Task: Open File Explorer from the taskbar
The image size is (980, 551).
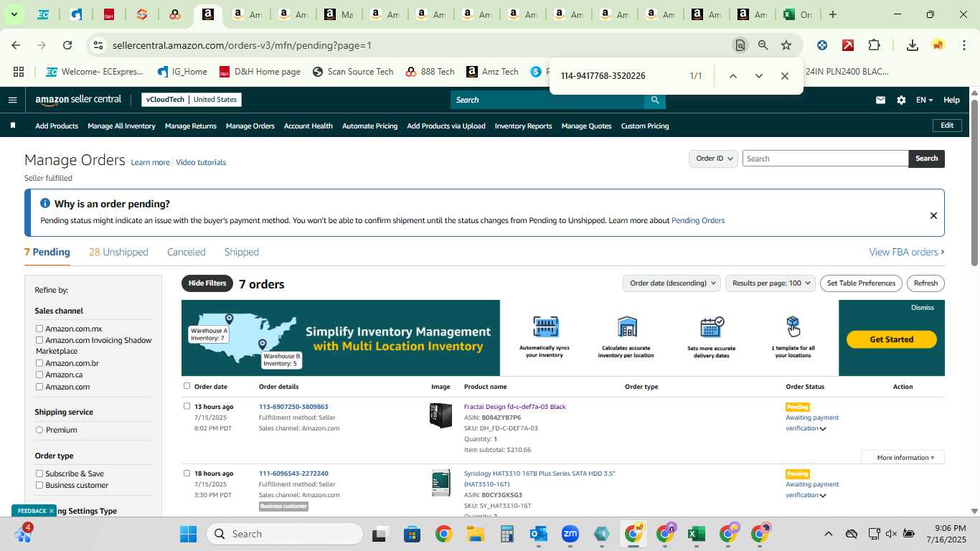Action: [475, 534]
